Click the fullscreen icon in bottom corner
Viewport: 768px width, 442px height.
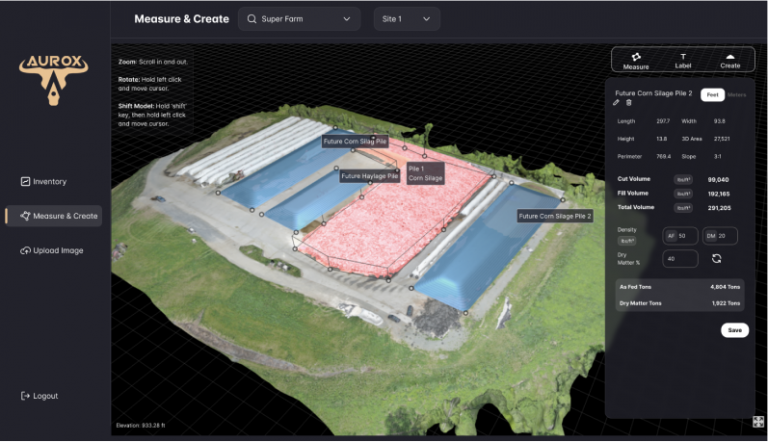point(759,423)
